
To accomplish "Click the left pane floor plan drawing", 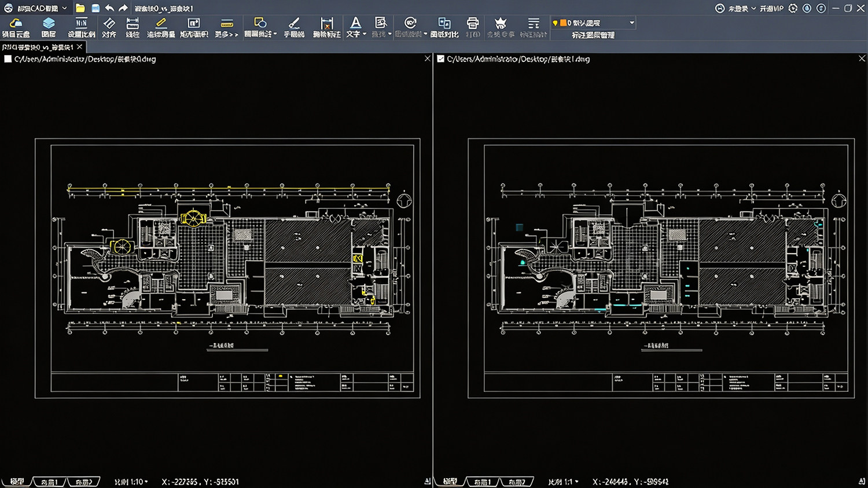I will [x=227, y=268].
